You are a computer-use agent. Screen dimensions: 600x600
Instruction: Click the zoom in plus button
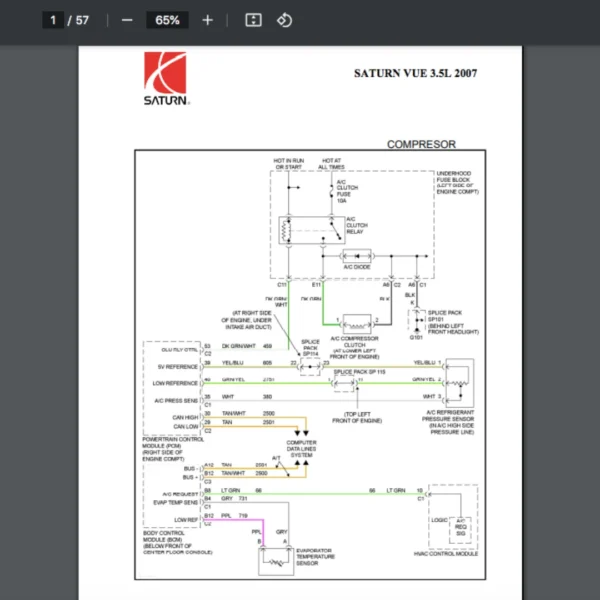click(207, 20)
